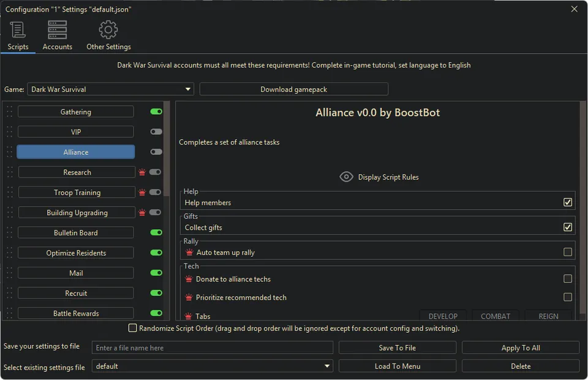Select the Alliance script
Screen dimensions: 588x380
[76, 152]
